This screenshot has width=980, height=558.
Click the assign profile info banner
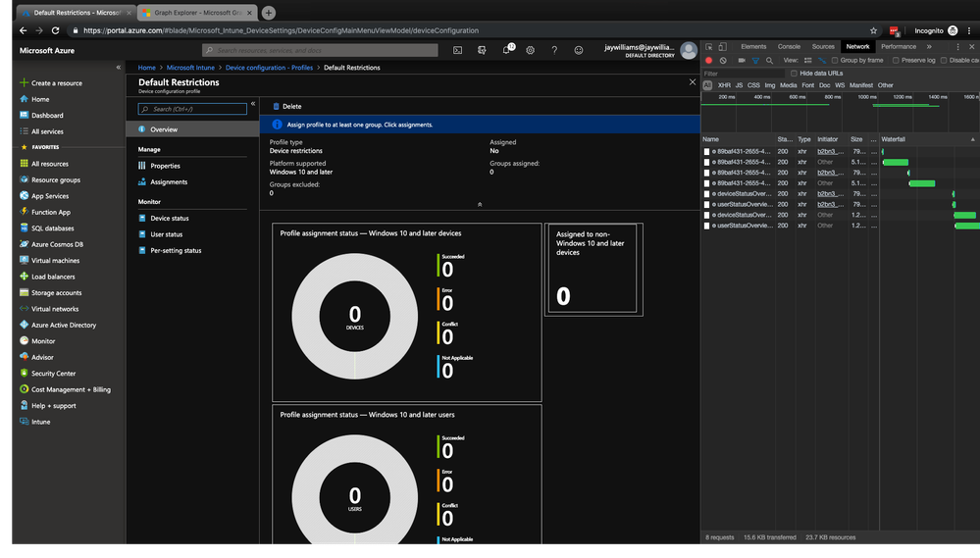point(480,125)
